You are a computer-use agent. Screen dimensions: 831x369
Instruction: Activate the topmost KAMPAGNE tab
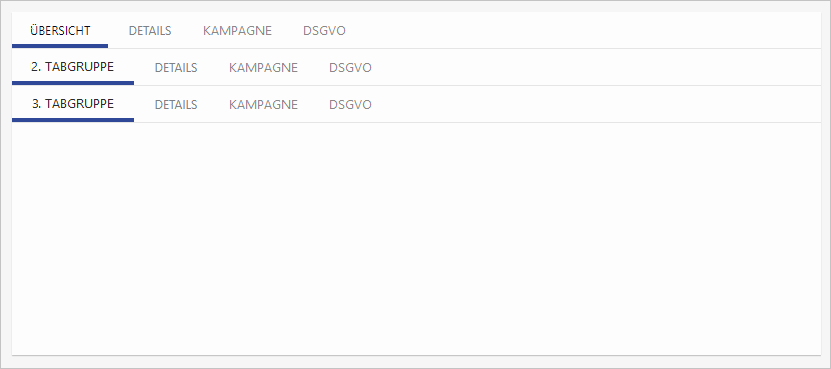(237, 31)
